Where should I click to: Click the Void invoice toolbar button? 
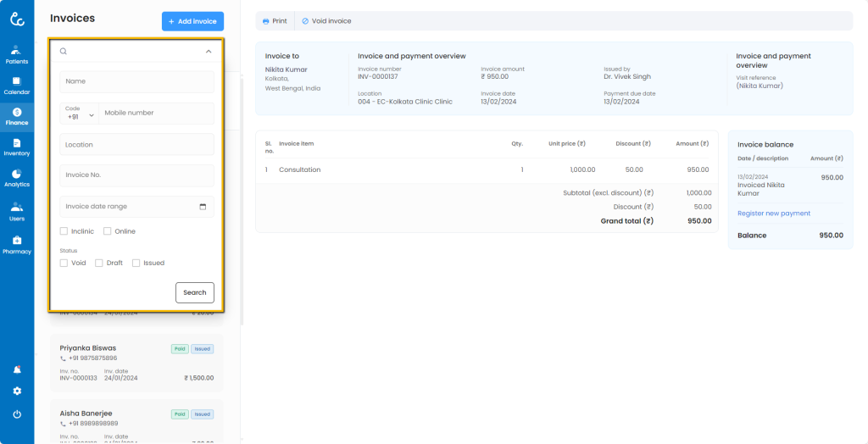pos(326,21)
